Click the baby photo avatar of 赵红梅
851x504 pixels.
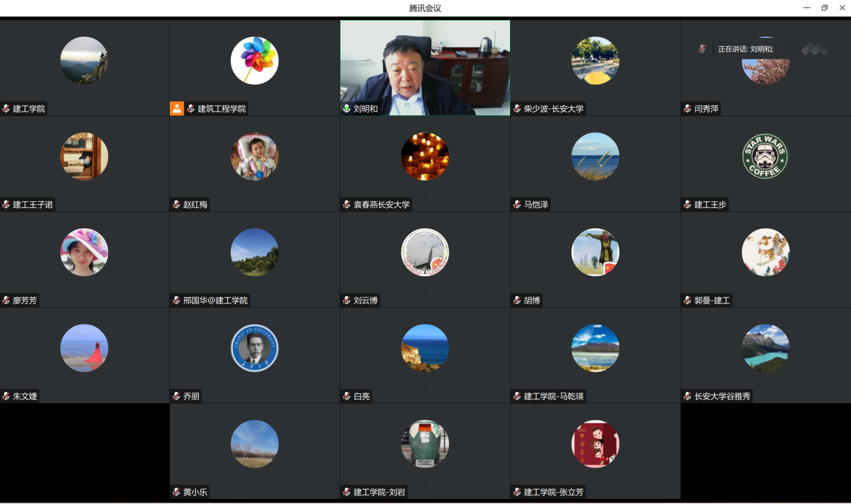(x=254, y=156)
